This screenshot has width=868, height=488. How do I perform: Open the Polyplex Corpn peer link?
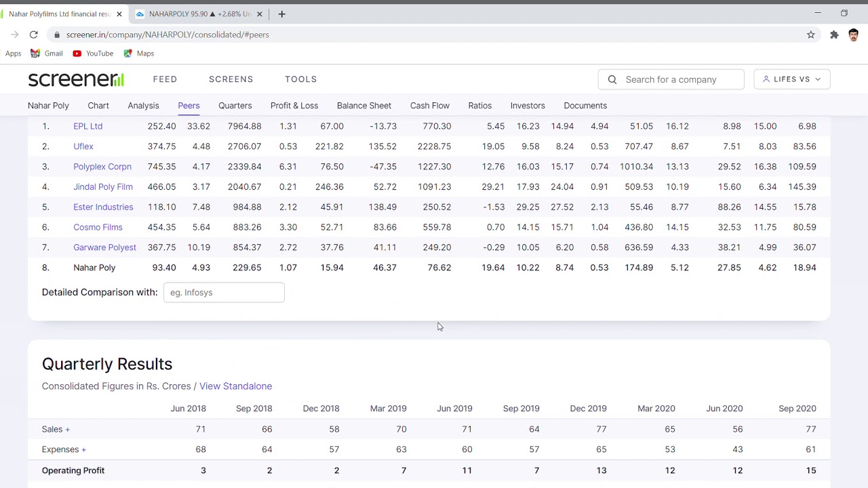click(102, 167)
